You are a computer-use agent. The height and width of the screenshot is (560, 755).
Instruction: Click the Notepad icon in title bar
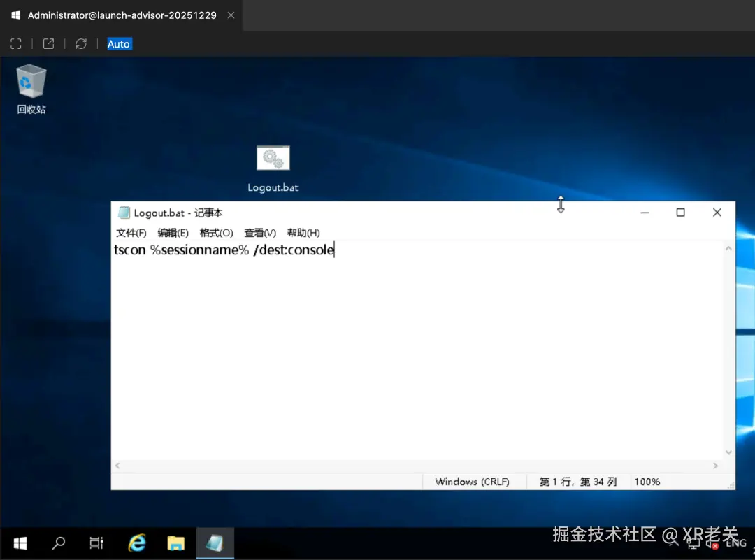(124, 213)
